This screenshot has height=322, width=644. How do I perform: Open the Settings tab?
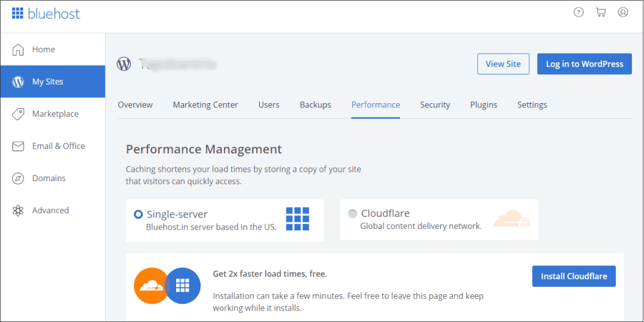click(x=532, y=105)
